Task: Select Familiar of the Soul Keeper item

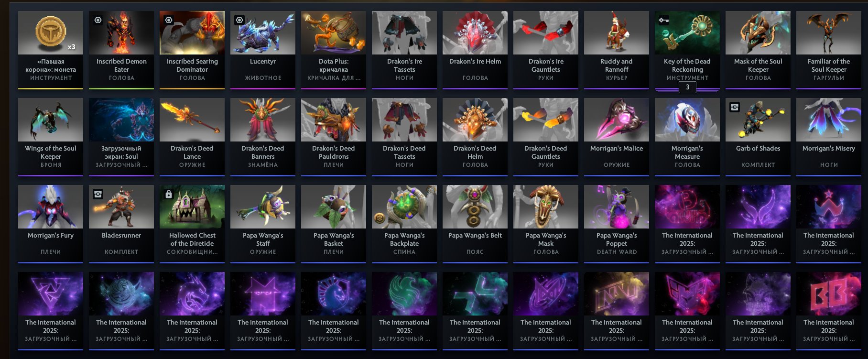Action: pyautogui.click(x=829, y=50)
